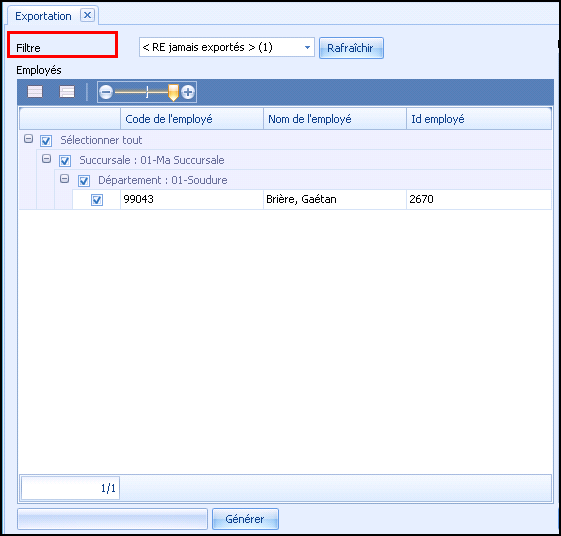Image resolution: width=561 pixels, height=536 pixels.
Task: Switch to the Exportation tab
Action: click(43, 16)
